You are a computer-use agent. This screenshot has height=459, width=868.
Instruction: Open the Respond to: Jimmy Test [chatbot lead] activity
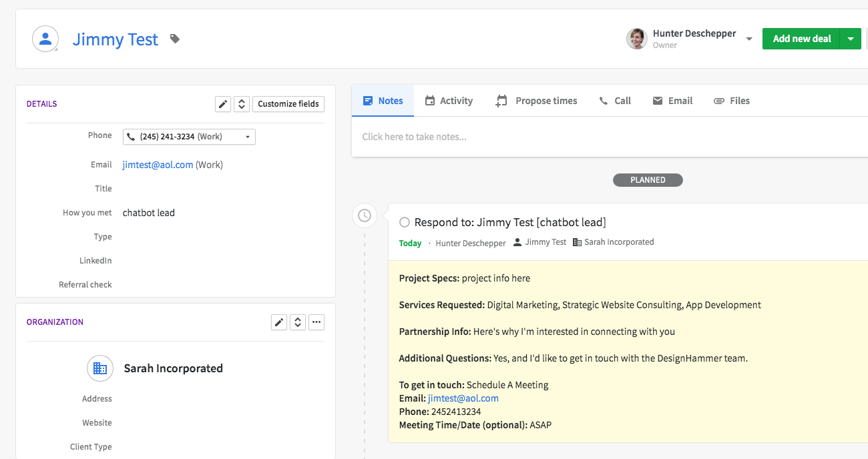point(510,222)
